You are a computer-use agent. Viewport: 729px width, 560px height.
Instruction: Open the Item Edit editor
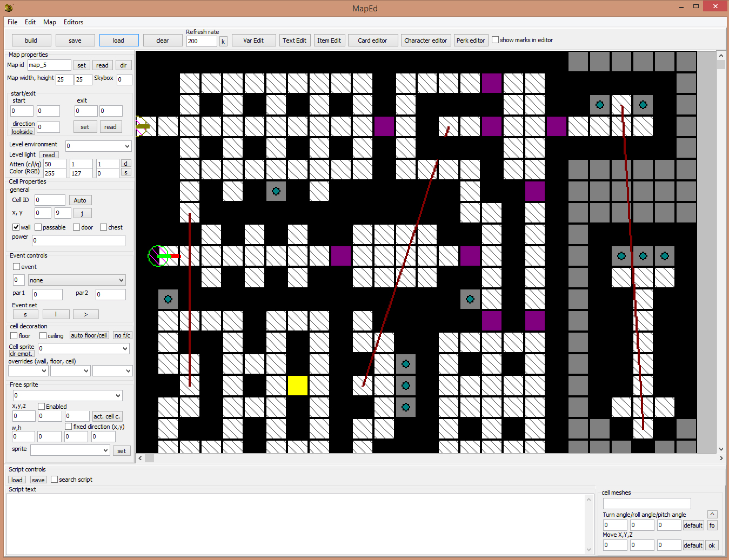click(329, 41)
